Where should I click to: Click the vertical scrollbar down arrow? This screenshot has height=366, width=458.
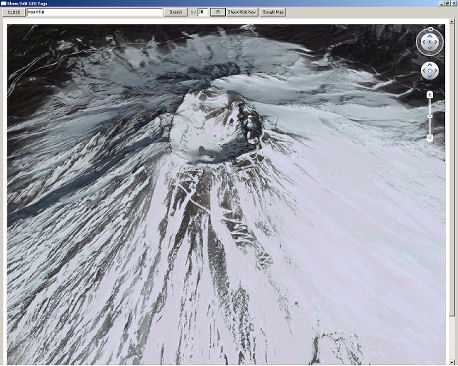(452, 362)
